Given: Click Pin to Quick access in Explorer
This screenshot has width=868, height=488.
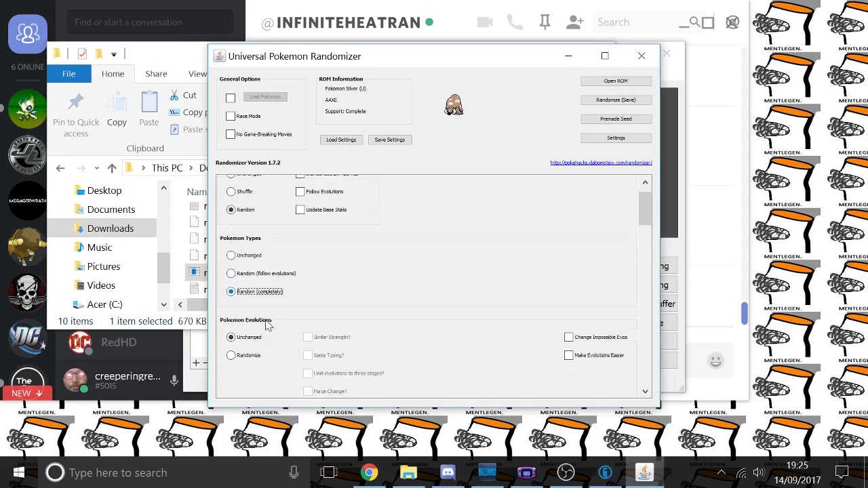Looking at the screenshot, I should (x=76, y=115).
